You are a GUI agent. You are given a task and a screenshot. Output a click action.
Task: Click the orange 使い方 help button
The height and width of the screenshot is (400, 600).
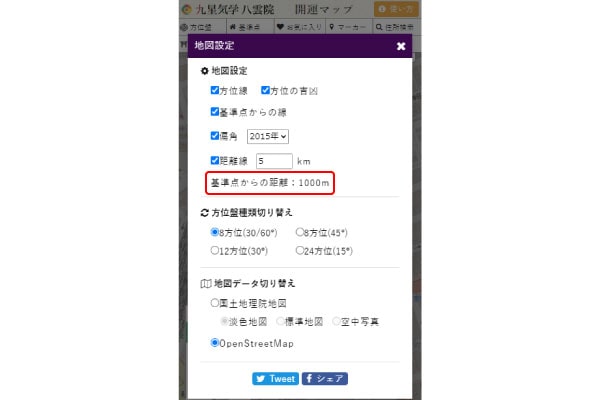396,9
